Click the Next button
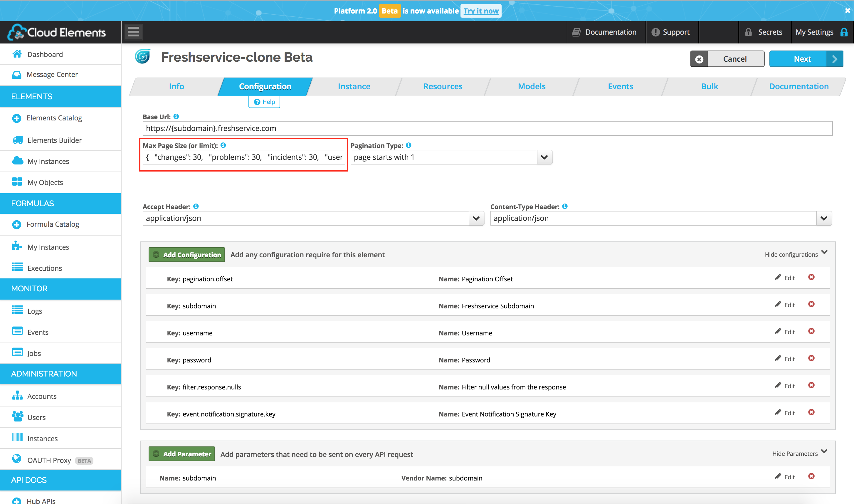 [x=806, y=59]
